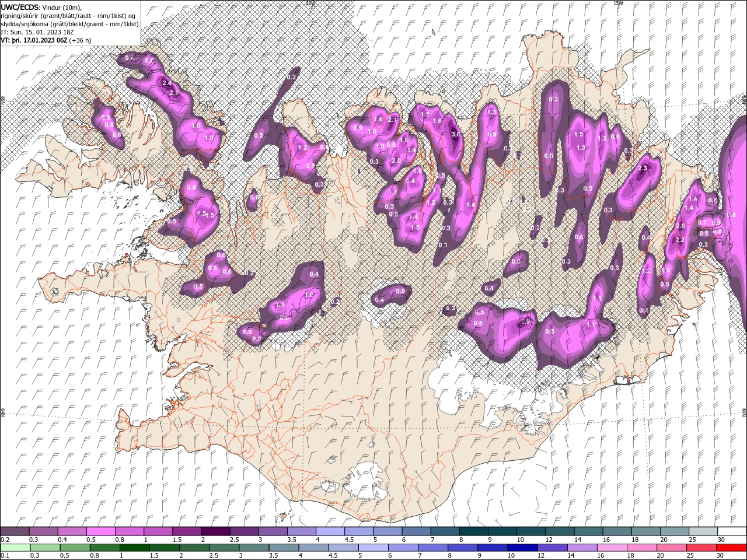The width and height of the screenshot is (747, 560).
Task: Select the white snow swatch above label 30
Action: [x=731, y=531]
